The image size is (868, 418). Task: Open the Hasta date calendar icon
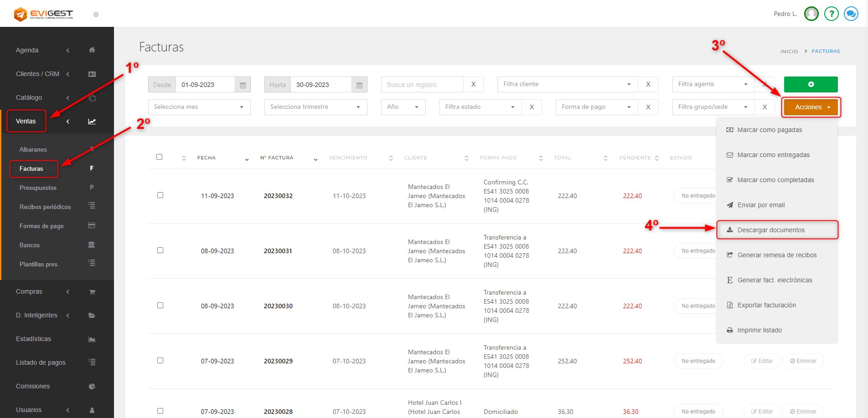click(359, 85)
